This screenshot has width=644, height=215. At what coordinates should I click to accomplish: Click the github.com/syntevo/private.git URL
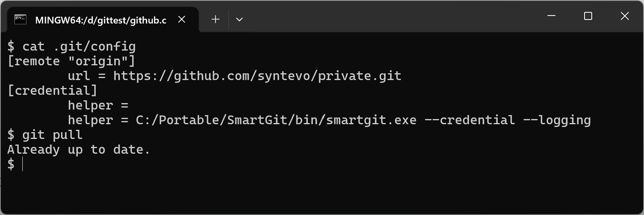tap(257, 76)
